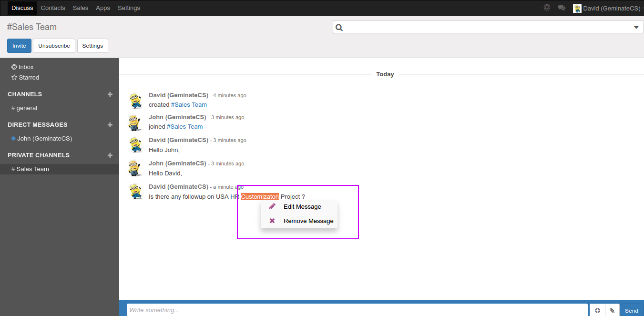Start a direct message with the plus icon

pos(110,125)
